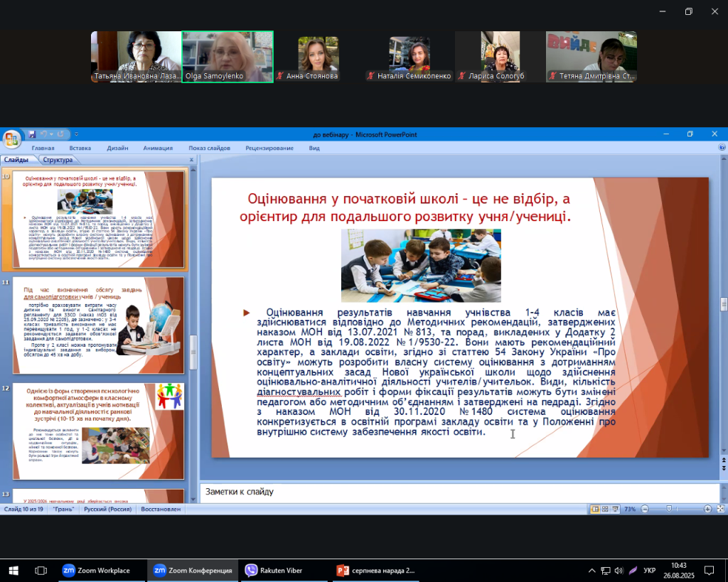Click Fit slide to current window button
This screenshot has width=728, height=582.
tap(721, 509)
